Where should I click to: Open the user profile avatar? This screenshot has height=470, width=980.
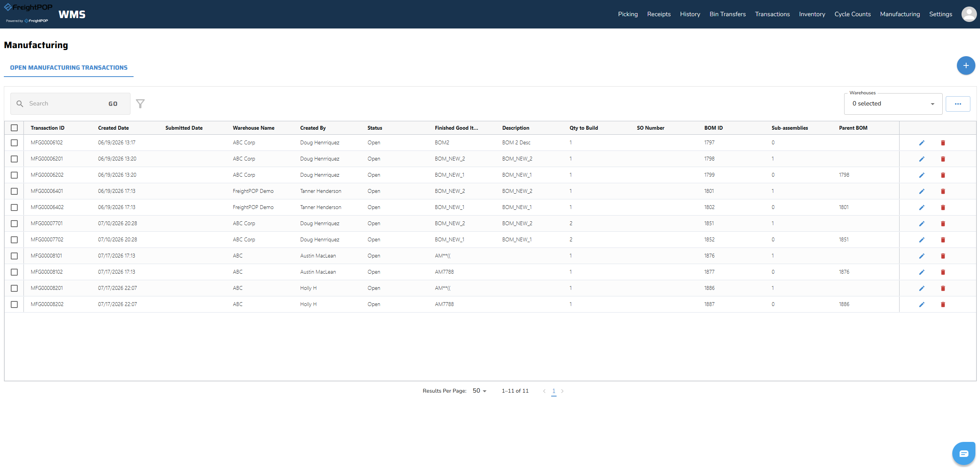969,14
